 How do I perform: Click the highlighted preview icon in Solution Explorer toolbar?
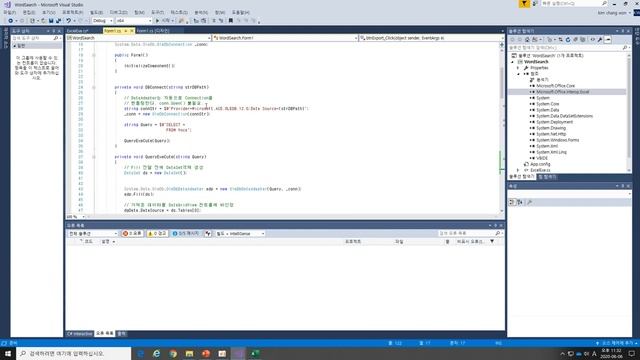pyautogui.click(x=608, y=40)
